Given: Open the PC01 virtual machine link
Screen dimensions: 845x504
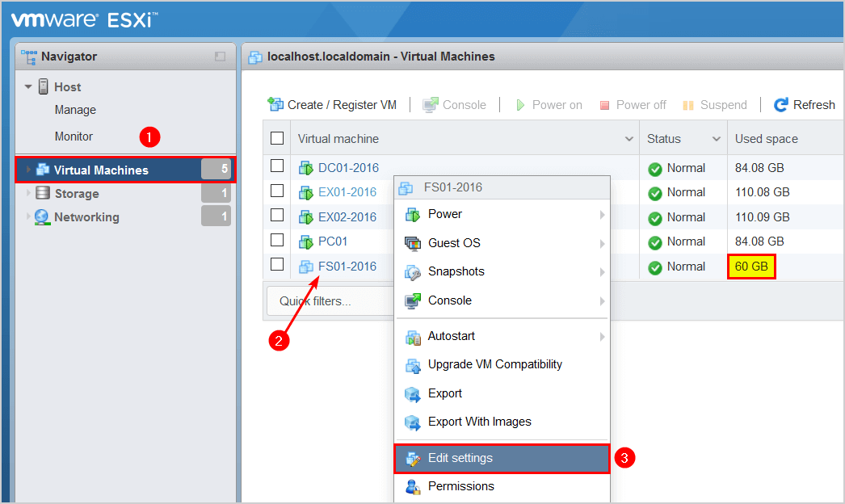Looking at the screenshot, I should 333,241.
